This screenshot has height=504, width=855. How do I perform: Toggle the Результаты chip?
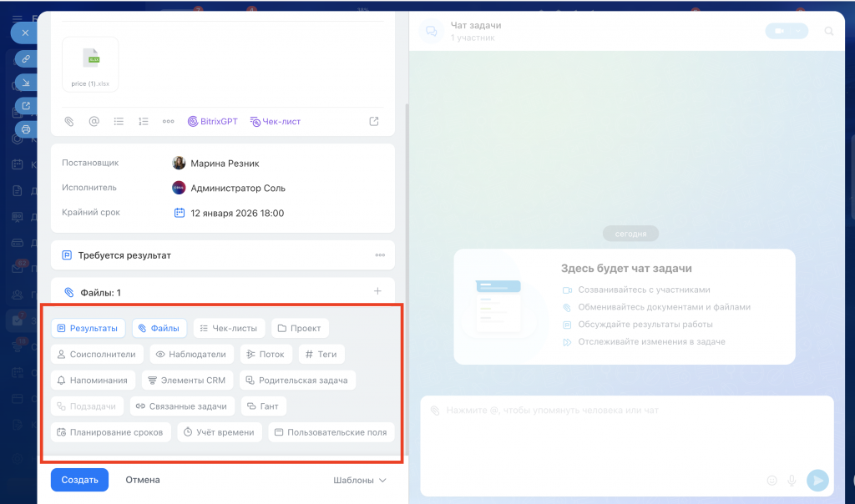pyautogui.click(x=88, y=329)
